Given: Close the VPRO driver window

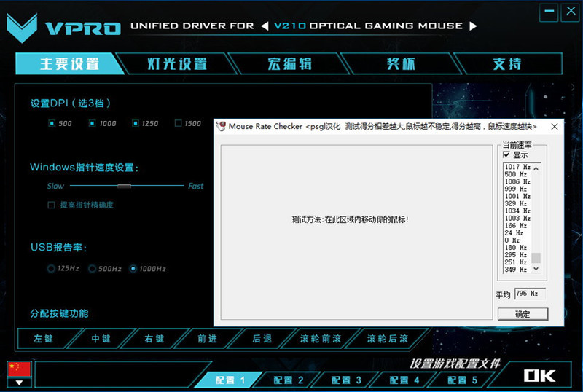Looking at the screenshot, I should (571, 12).
